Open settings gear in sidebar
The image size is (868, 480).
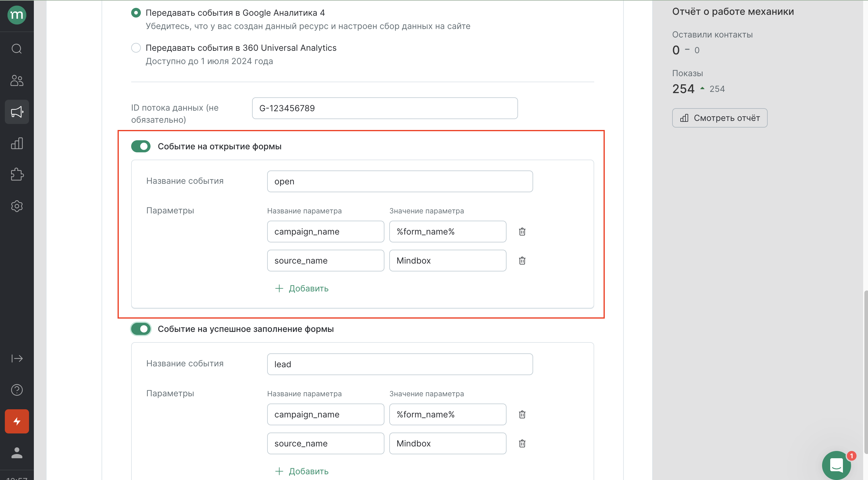pyautogui.click(x=17, y=206)
